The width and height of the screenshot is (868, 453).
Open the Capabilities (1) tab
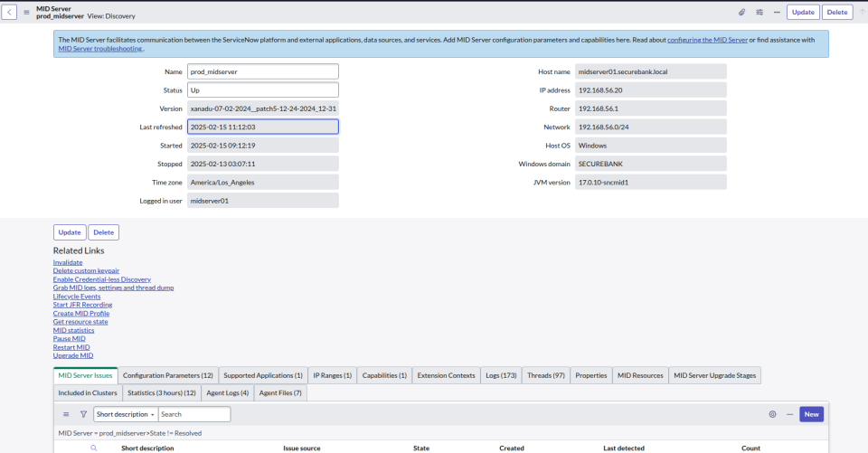384,375
